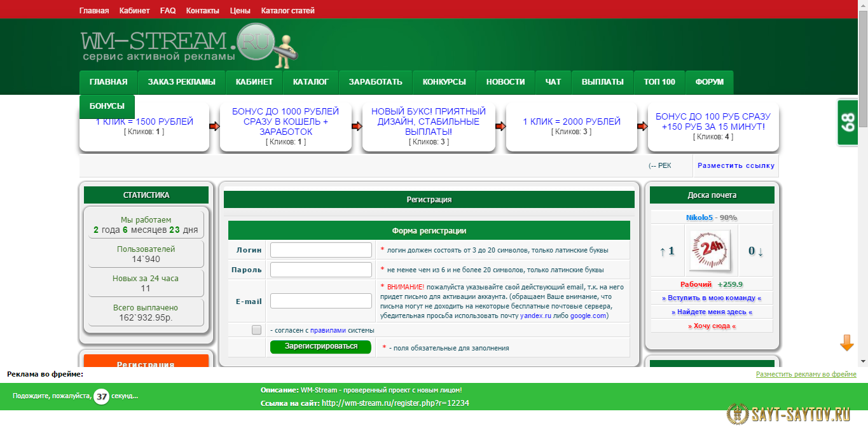The height and width of the screenshot is (430, 868).
Task: Open FAQ in the top red bar
Action: pos(168,11)
